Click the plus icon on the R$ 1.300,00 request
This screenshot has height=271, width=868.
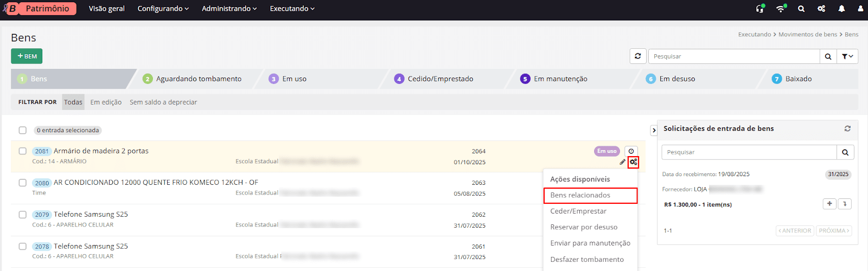(x=829, y=204)
